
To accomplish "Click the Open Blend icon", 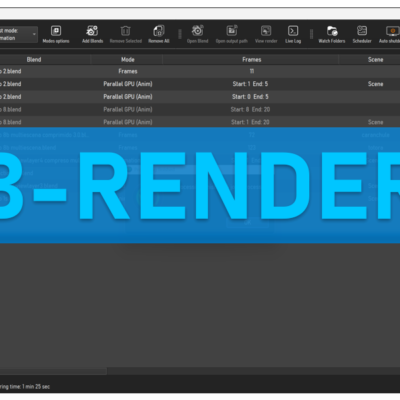I will point(197,31).
